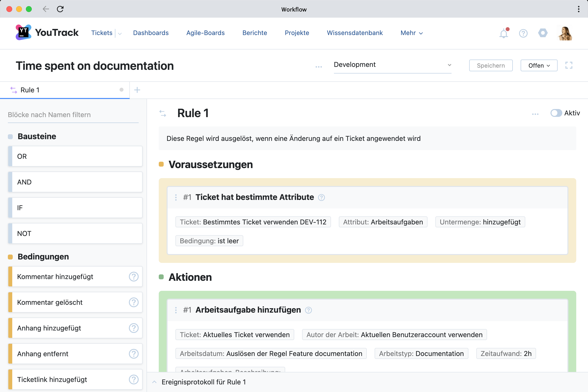
Task: Click the help question-mark icon in the header
Action: [523, 33]
